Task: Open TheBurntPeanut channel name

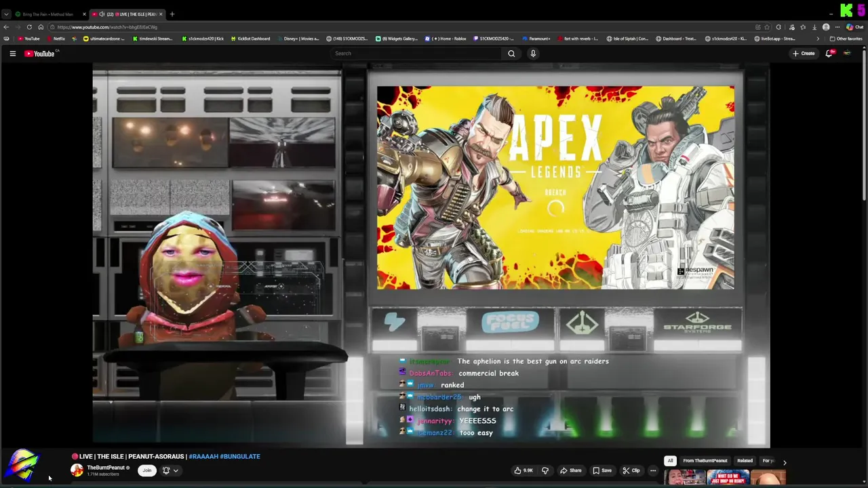Action: [105, 468]
